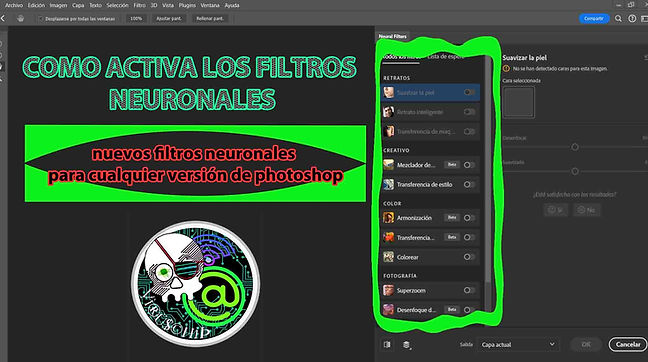Click the Cancelar button

pos(628,345)
